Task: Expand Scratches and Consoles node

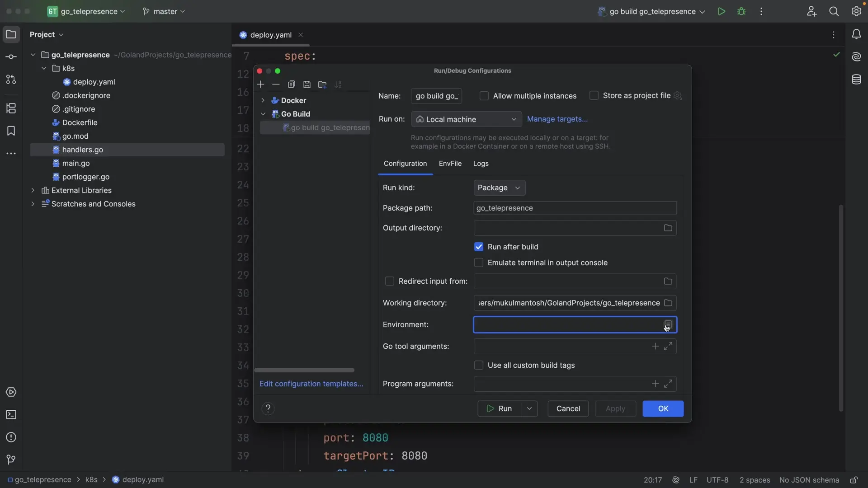Action: (33, 204)
